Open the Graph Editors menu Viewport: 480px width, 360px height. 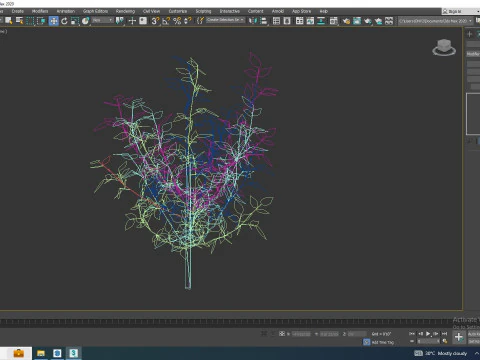pos(95,11)
